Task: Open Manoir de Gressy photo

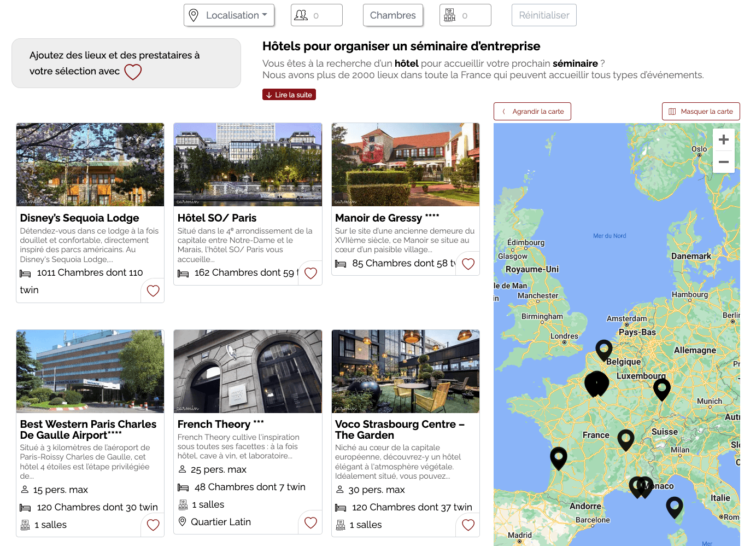Action: pos(406,165)
